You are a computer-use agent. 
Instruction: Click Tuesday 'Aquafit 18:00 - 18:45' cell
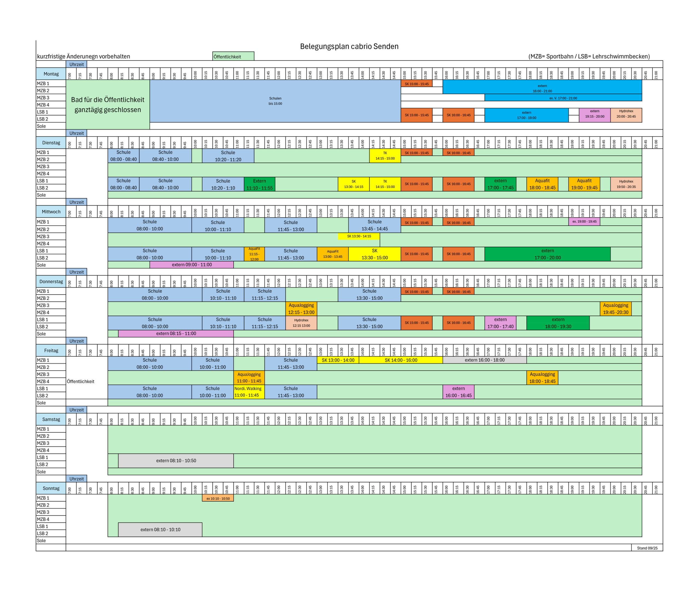coord(542,184)
